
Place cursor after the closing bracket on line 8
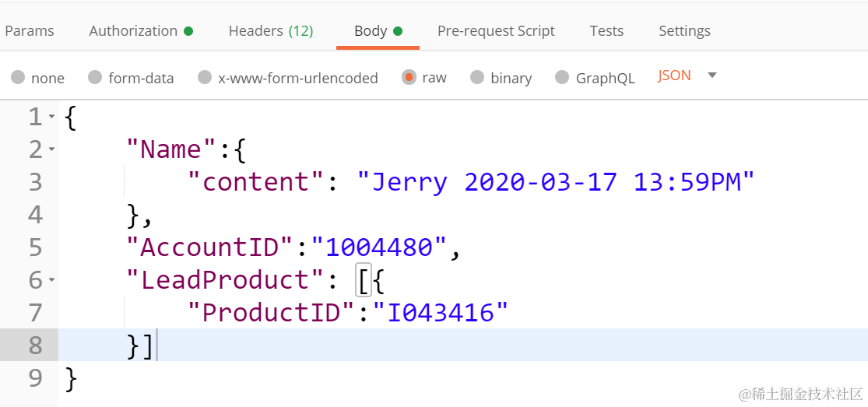[x=156, y=345]
